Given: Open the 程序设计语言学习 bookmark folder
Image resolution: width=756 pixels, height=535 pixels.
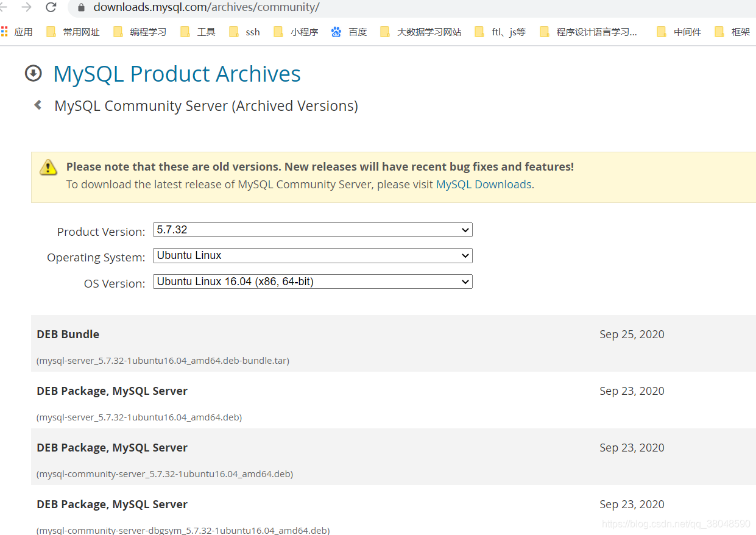Looking at the screenshot, I should (588, 32).
